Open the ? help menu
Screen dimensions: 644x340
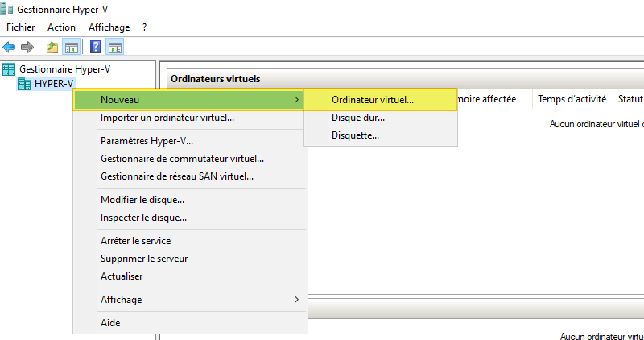click(x=145, y=27)
